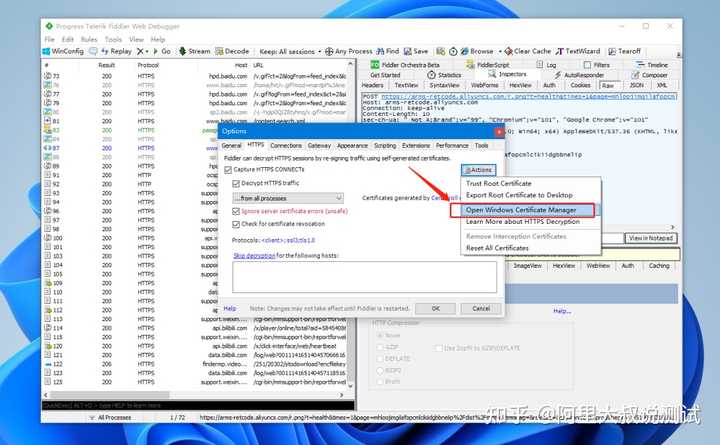Switch to Connections tab in Options
This screenshot has width=720, height=445.
[286, 146]
